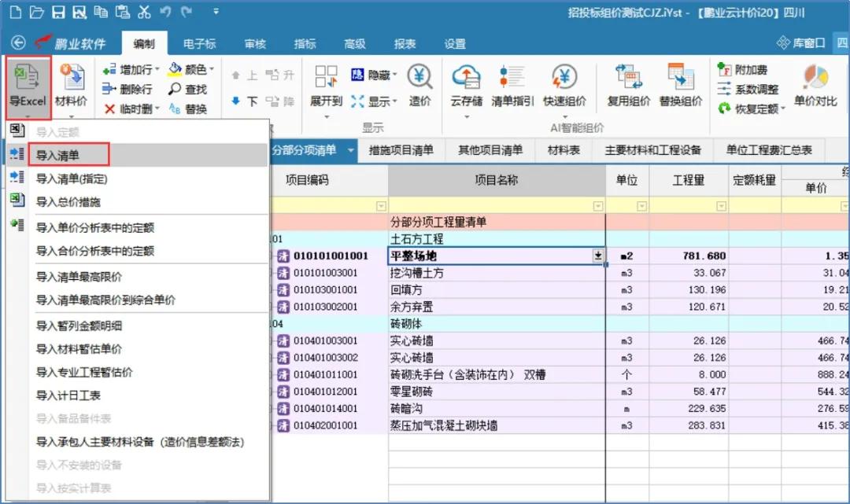
Task: Open dropdown in 平整场地 cell
Action: 598,256
